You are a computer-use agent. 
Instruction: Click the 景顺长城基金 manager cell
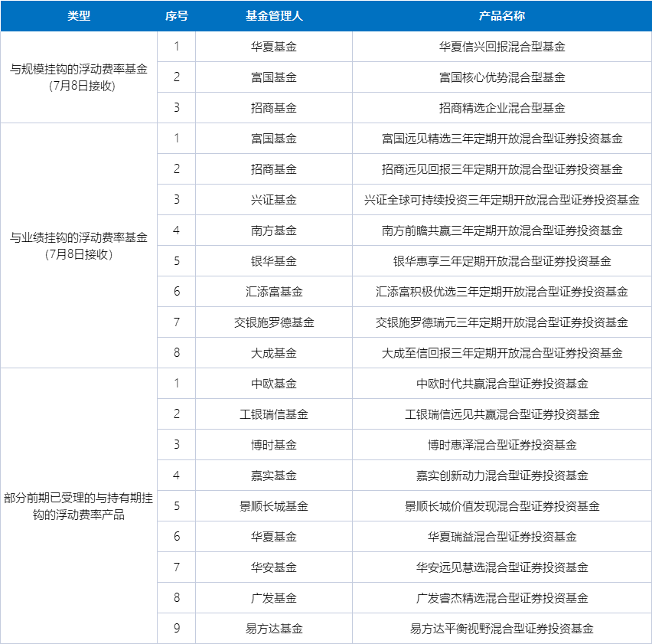coord(273,506)
